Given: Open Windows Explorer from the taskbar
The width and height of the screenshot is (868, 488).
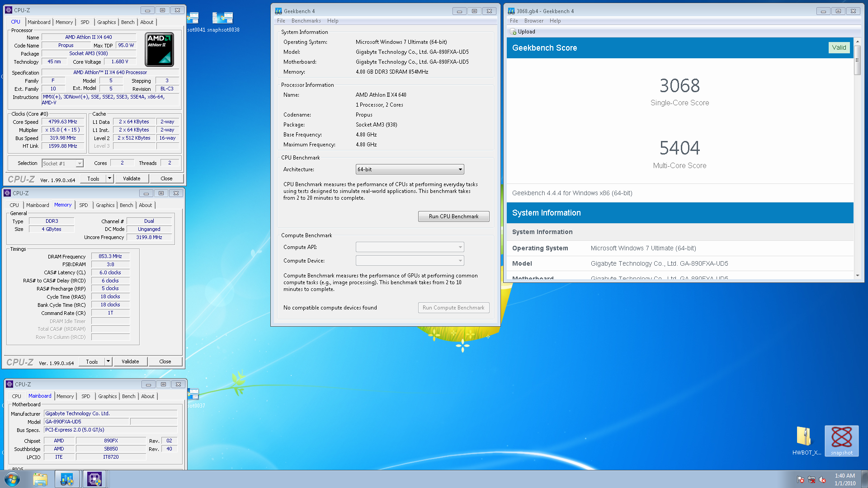Looking at the screenshot, I should click(x=40, y=479).
